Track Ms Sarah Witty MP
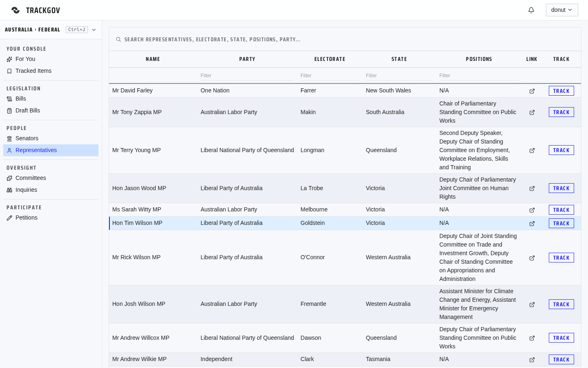 pos(561,210)
